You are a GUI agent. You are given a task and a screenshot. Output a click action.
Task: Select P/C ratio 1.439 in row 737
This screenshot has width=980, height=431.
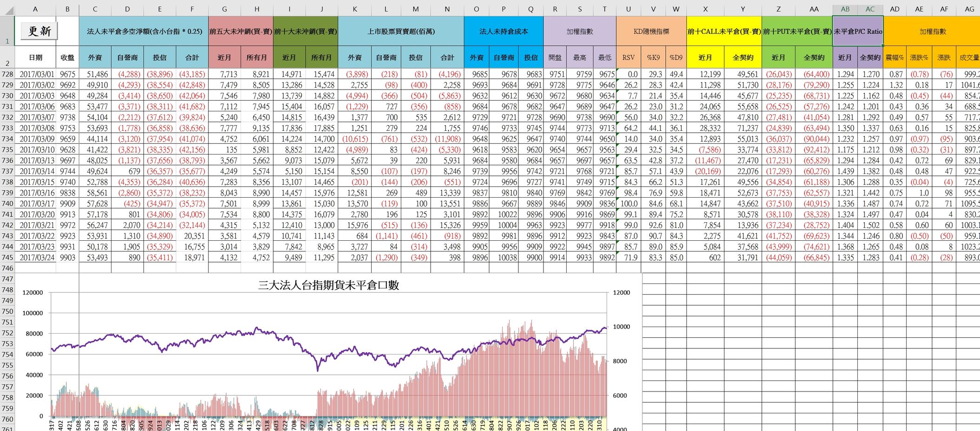[x=845, y=171]
